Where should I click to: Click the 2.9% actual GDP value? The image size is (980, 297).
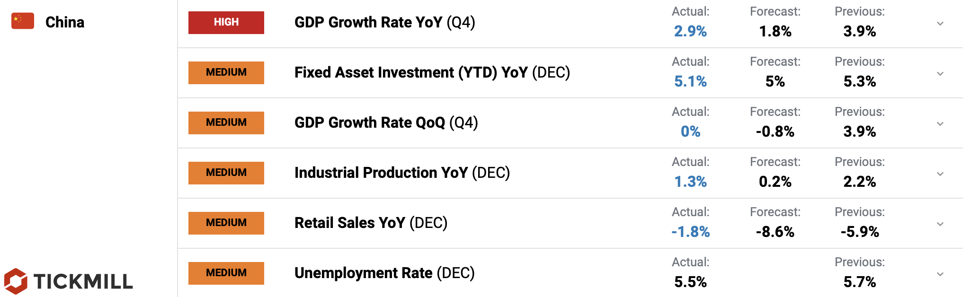coord(690,31)
